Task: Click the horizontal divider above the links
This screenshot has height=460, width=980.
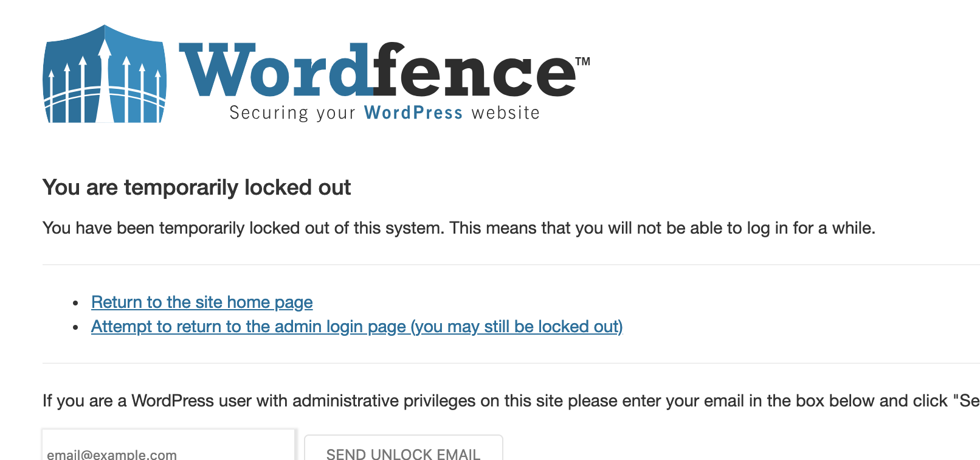Action: click(x=511, y=265)
